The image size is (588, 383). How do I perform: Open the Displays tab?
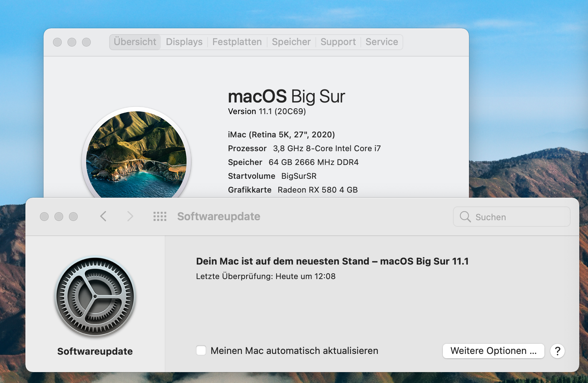click(184, 42)
